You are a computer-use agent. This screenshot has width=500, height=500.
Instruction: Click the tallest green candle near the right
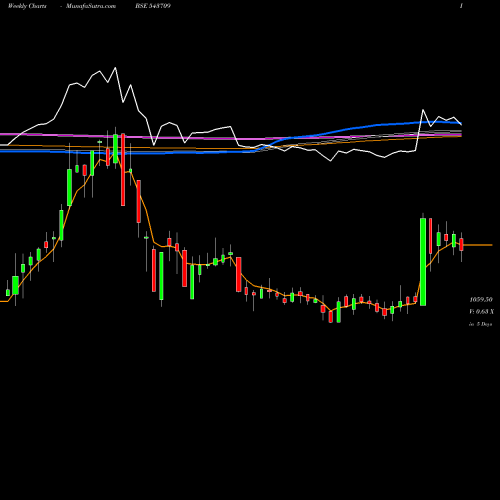(423, 262)
